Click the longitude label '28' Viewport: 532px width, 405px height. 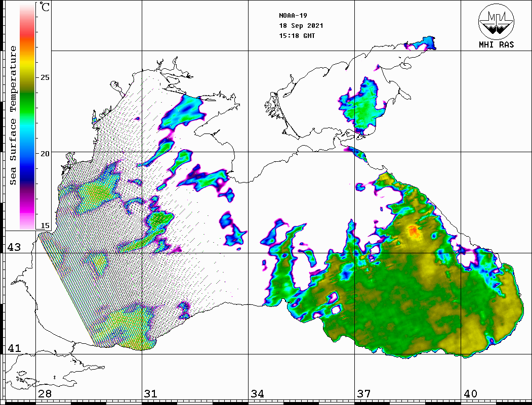click(45, 394)
